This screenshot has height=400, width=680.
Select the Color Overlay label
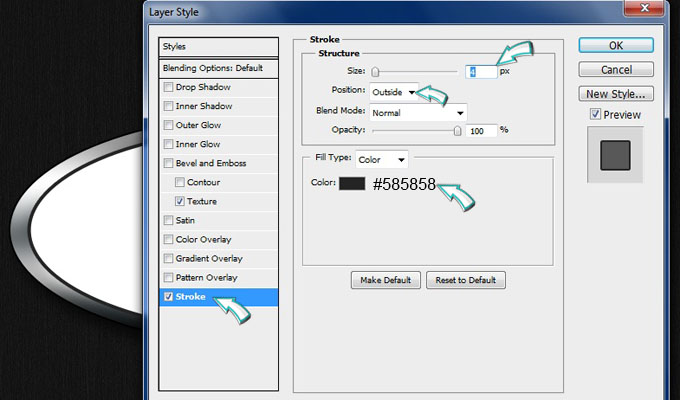click(203, 239)
